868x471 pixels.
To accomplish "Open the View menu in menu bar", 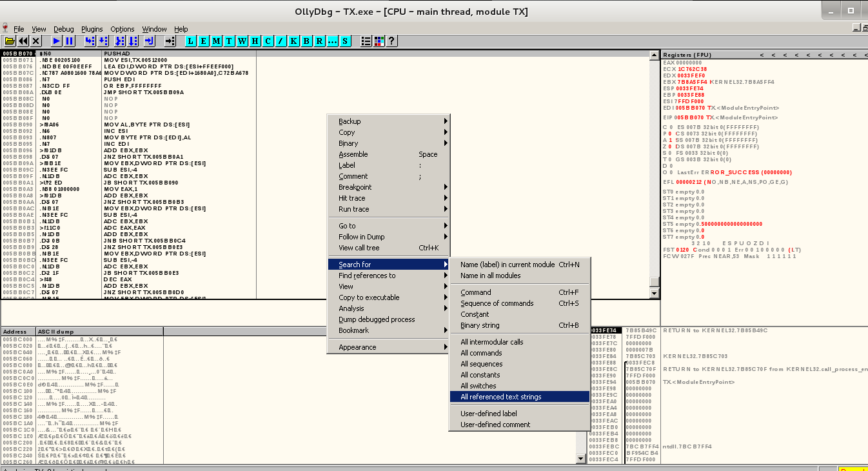I will (39, 29).
